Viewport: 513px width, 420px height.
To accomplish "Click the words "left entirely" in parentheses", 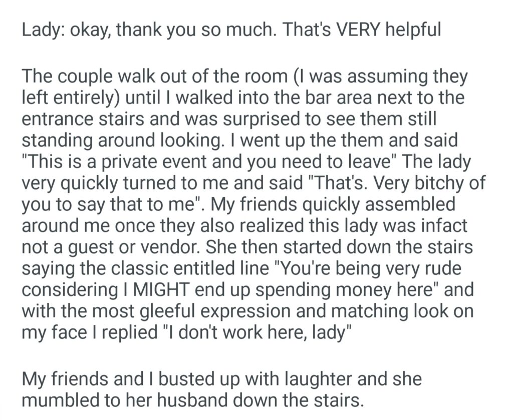I will coord(70,98).
